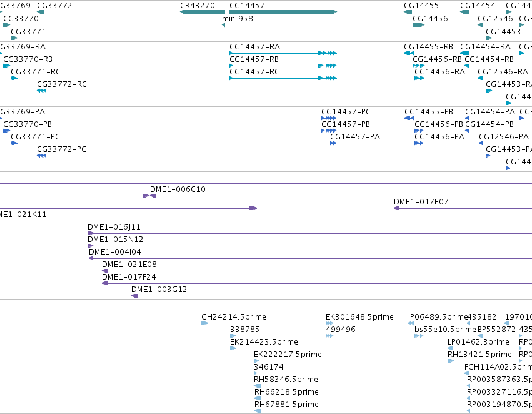Image resolution: width=532 pixels, height=414 pixels.
Task: Open BAC clone DME1-016J11 label
Action: click(114, 227)
